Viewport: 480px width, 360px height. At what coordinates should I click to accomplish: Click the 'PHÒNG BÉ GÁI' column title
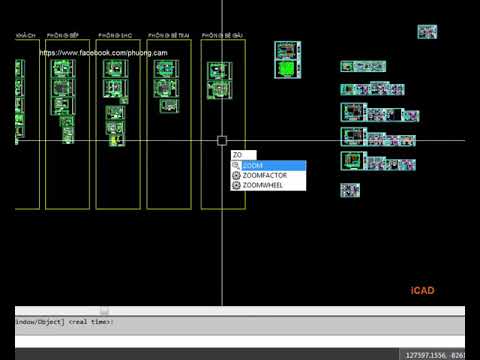(222, 35)
